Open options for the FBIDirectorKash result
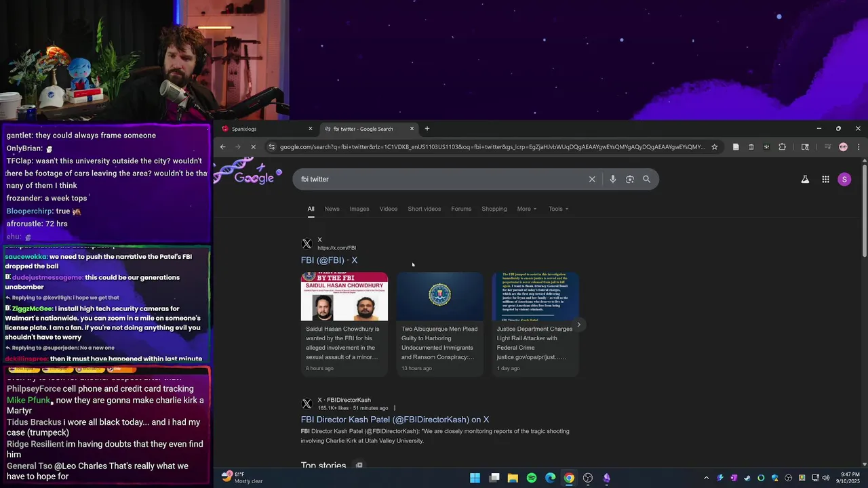868x488 pixels. pyautogui.click(x=395, y=408)
